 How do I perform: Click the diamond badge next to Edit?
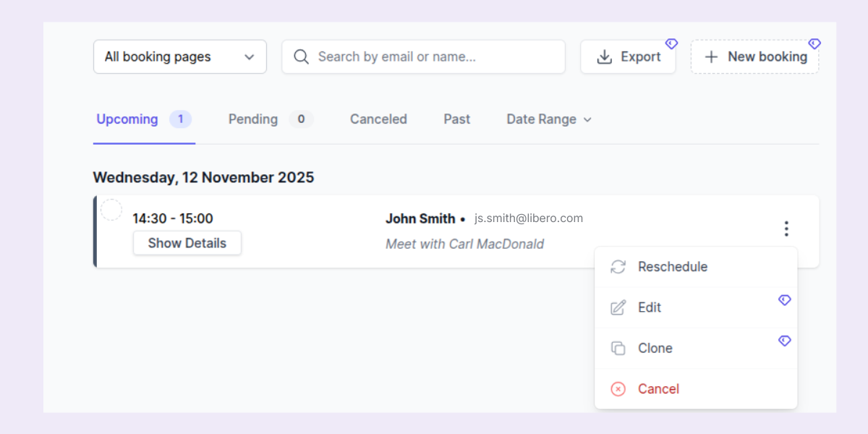pos(785,299)
